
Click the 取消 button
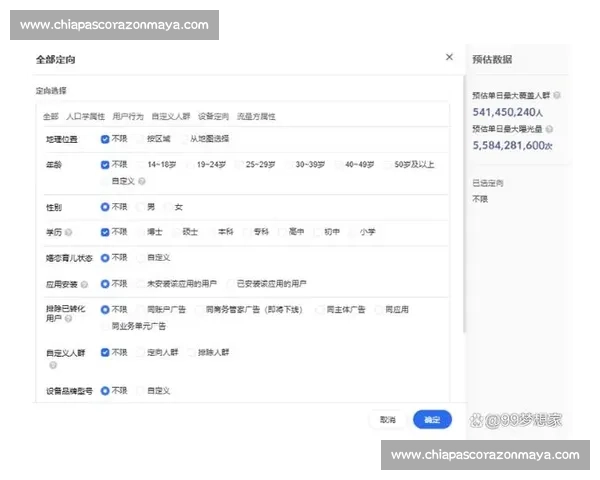(x=388, y=420)
